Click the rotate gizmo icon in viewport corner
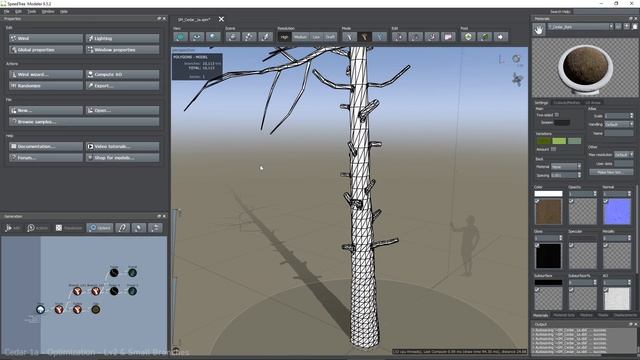The width and height of the screenshot is (640, 360). [x=516, y=59]
